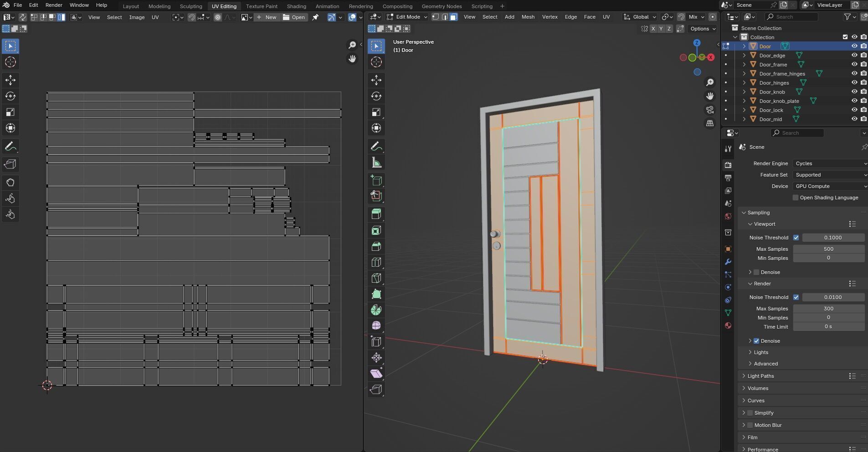Select the Move tool in 3D viewport
This screenshot has width=868, height=452.
pos(376,80)
